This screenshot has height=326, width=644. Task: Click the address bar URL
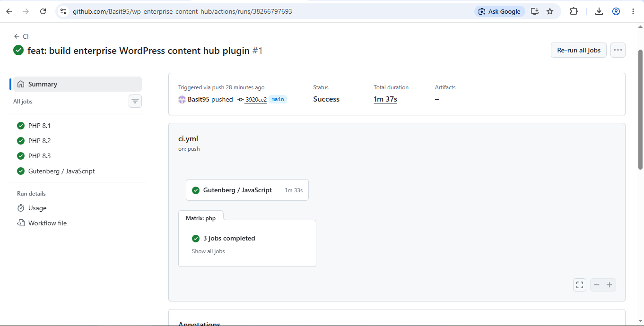coord(182,11)
